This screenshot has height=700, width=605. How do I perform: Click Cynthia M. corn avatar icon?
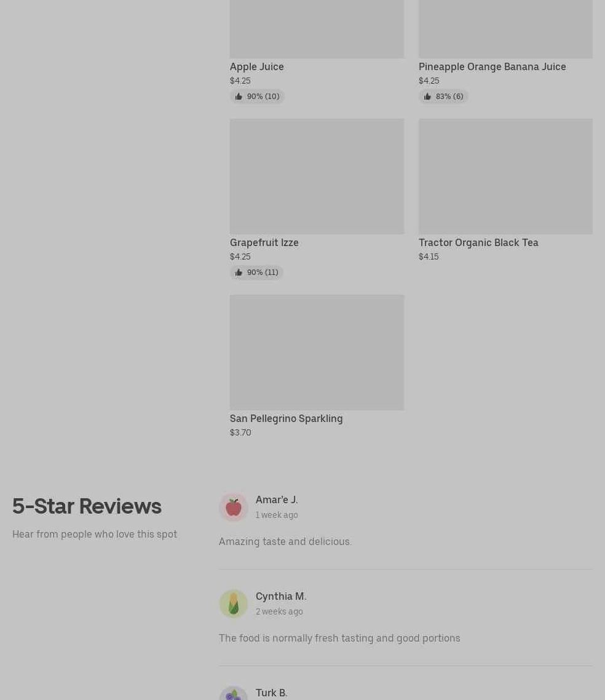point(234,604)
